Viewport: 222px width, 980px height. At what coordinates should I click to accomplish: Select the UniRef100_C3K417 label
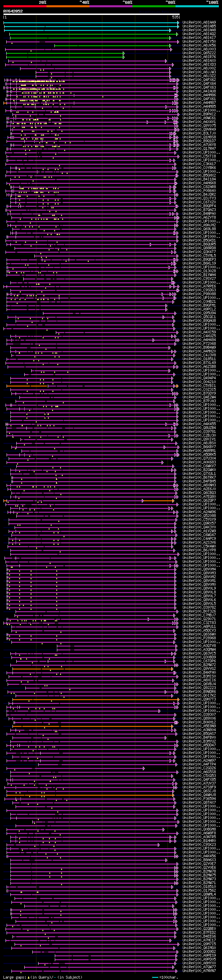[199, 164]
